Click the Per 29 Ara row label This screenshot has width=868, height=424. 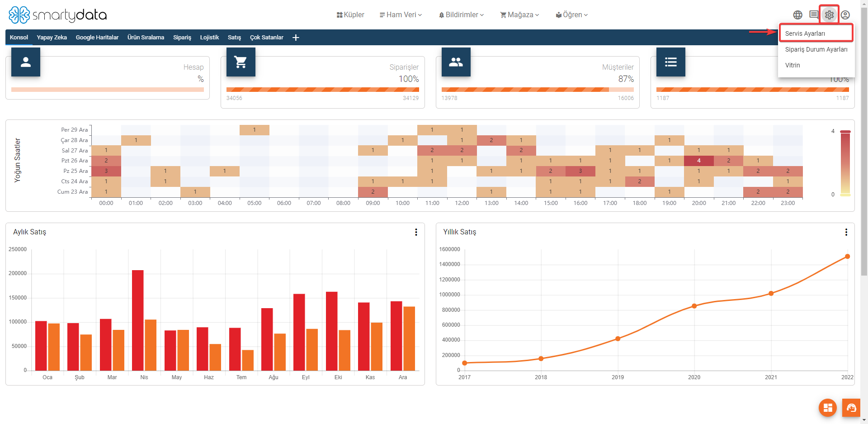click(x=75, y=130)
